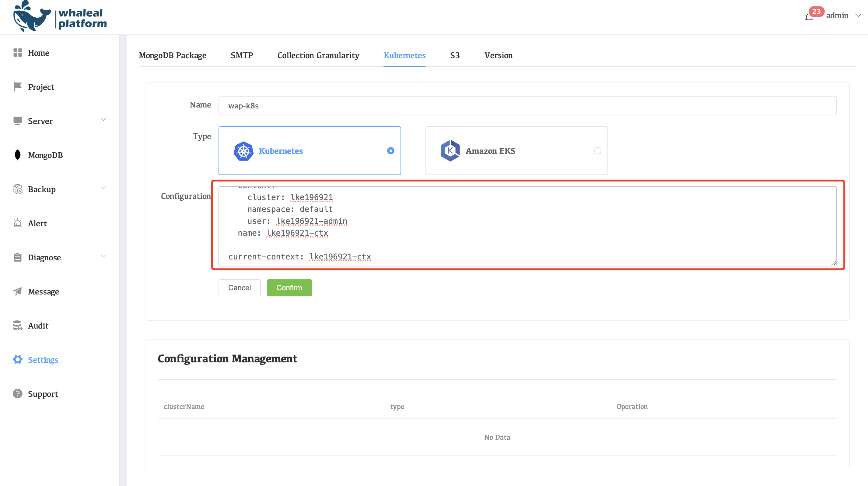Image resolution: width=868 pixels, height=486 pixels.
Task: Open Settings via gear icon
Action: [x=18, y=360]
